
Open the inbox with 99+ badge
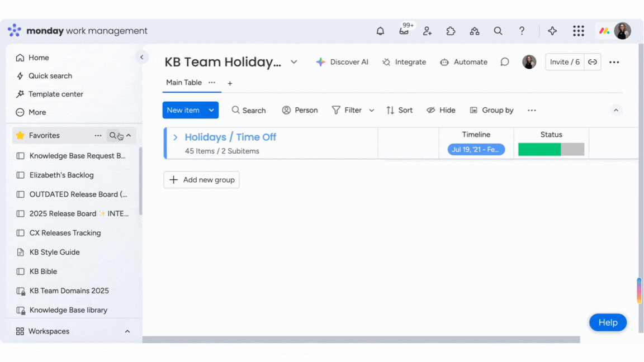(x=404, y=31)
